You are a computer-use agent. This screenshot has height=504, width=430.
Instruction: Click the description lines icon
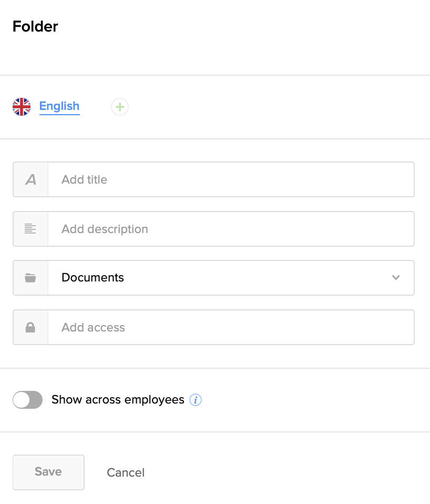click(30, 229)
